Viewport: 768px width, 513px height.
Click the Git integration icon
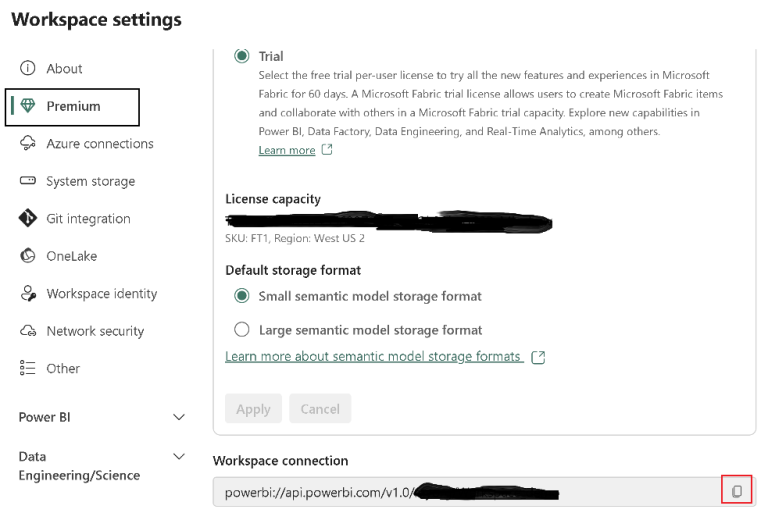click(28, 219)
